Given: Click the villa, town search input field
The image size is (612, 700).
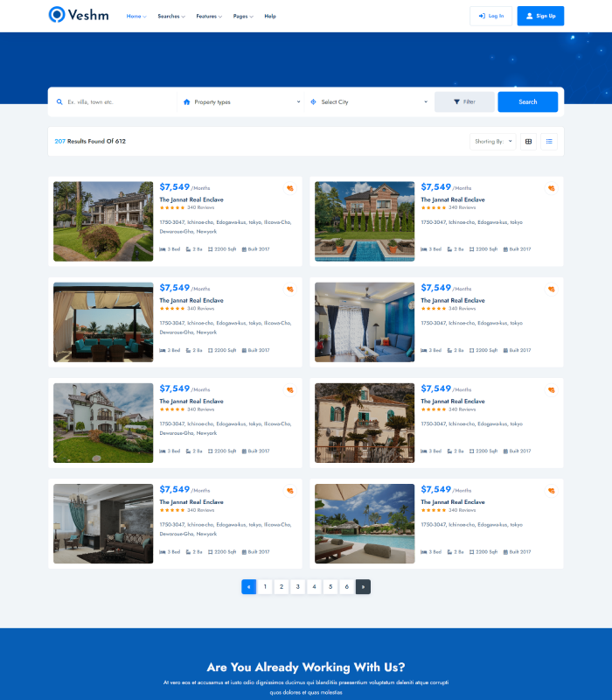Looking at the screenshot, I should [118, 102].
